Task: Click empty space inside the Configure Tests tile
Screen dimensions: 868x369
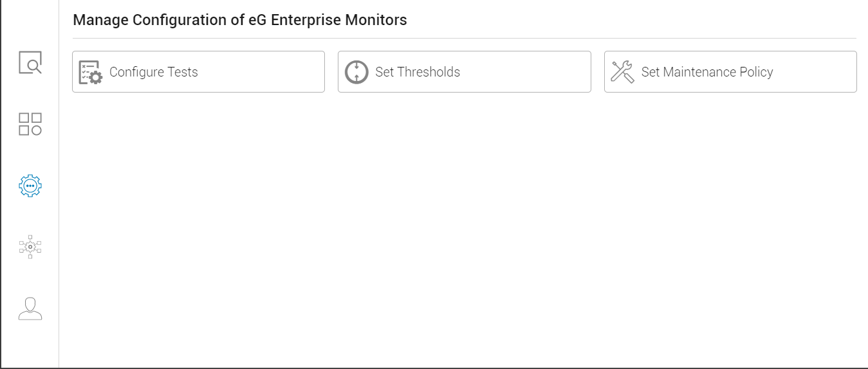Action: click(264, 72)
